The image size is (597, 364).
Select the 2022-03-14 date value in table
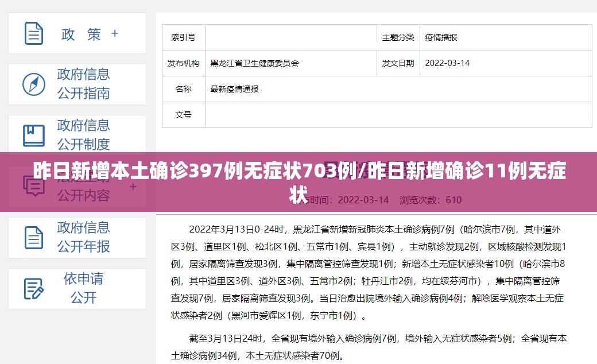pyautogui.click(x=447, y=63)
